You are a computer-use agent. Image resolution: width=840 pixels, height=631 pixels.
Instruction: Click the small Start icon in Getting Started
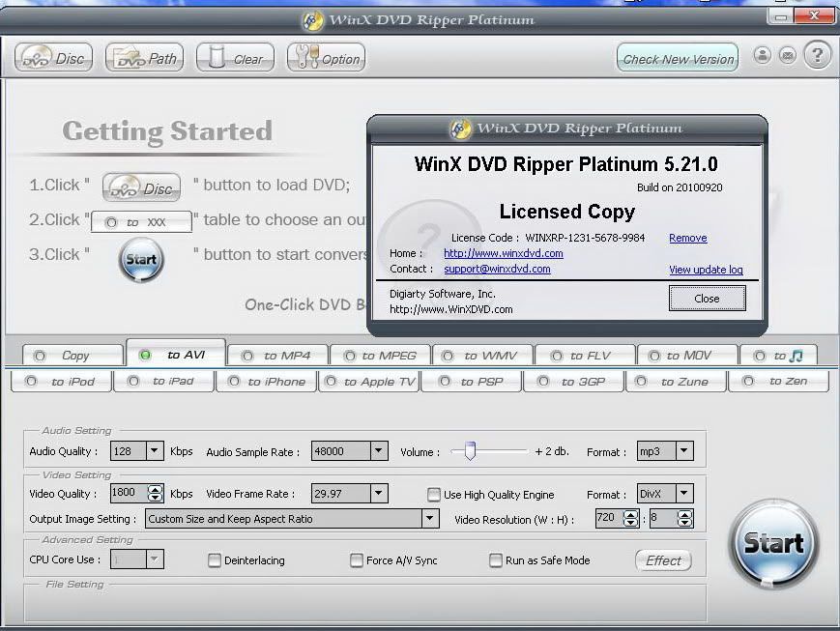141,260
